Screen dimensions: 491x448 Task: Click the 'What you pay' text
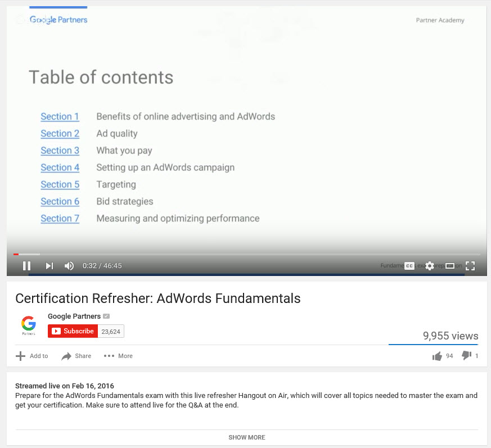pos(124,151)
